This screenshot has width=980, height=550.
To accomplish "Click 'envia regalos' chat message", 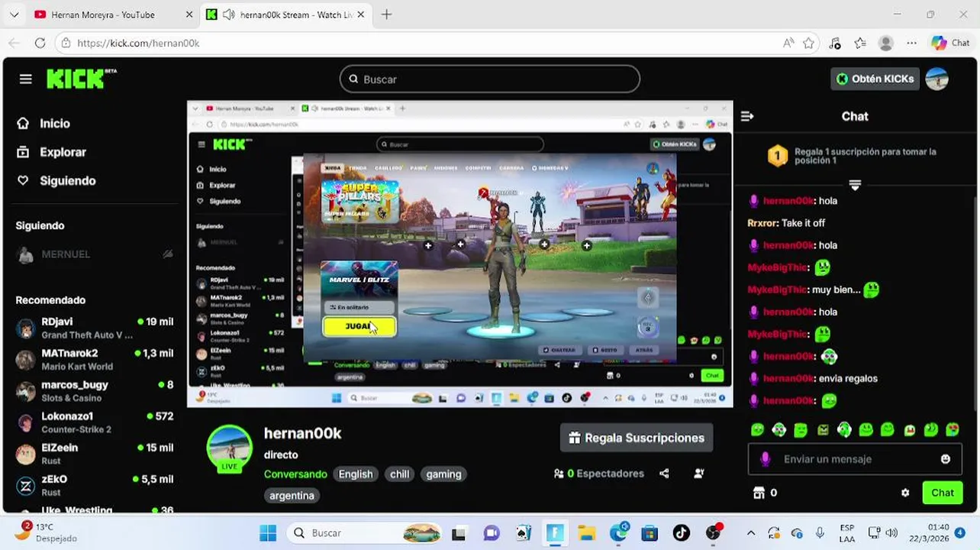I will (848, 378).
